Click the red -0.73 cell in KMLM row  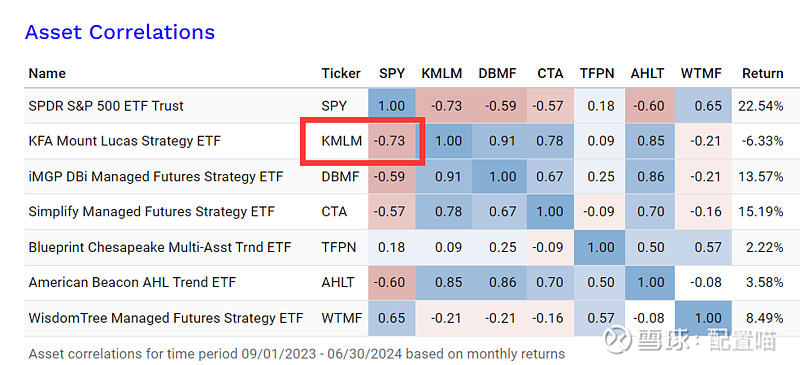tap(392, 141)
